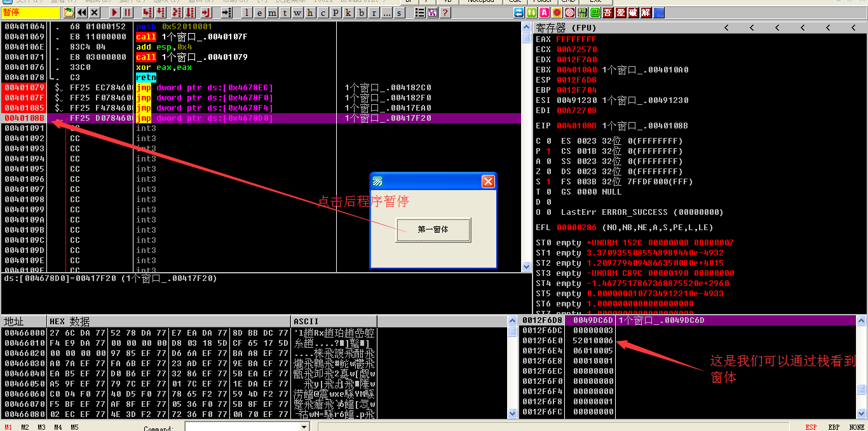Viewport: 868px width, 431px height.
Task: Open executable modules 'e' toolbar button
Action: [259, 13]
